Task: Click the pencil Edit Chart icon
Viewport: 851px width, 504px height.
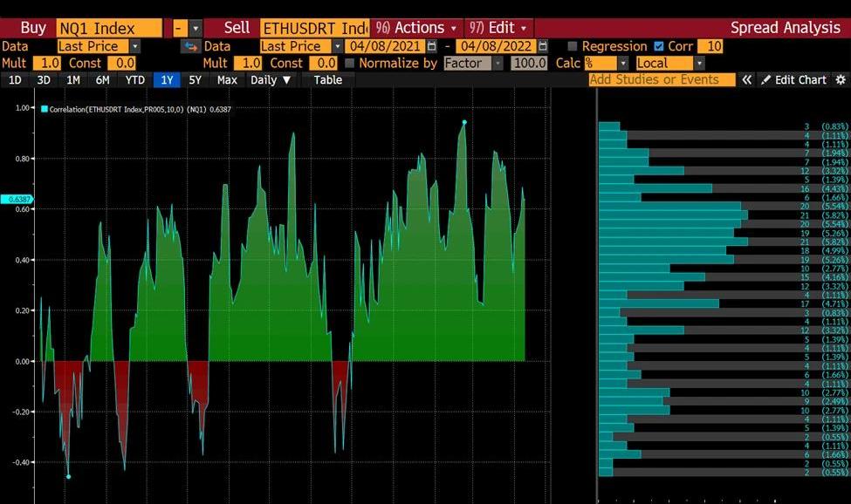Action: click(x=765, y=79)
